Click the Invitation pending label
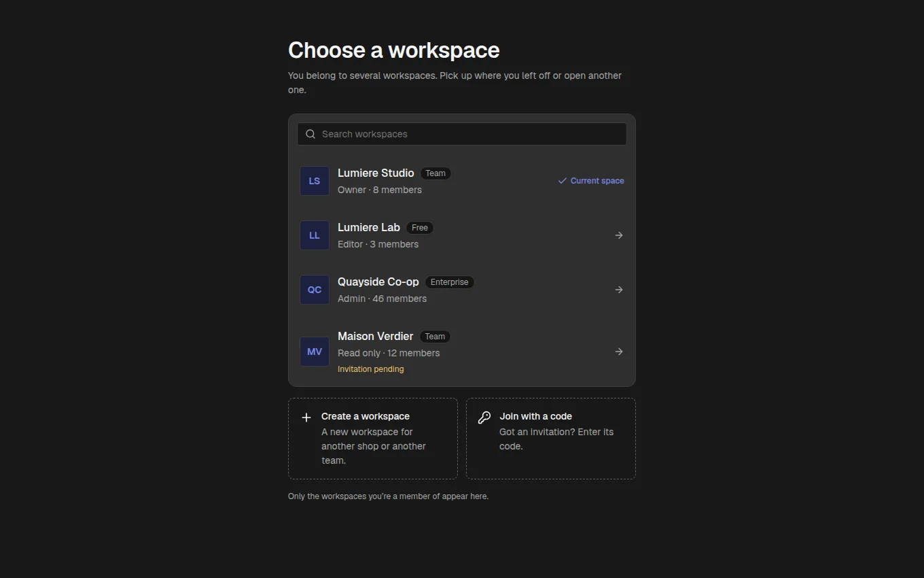The width and height of the screenshot is (924, 578). [x=371, y=369]
